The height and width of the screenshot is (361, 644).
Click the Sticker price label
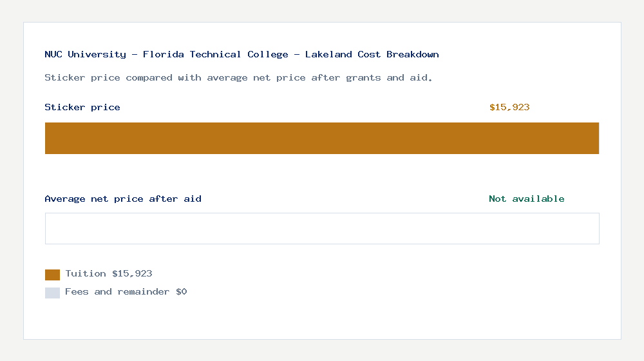coord(82,108)
